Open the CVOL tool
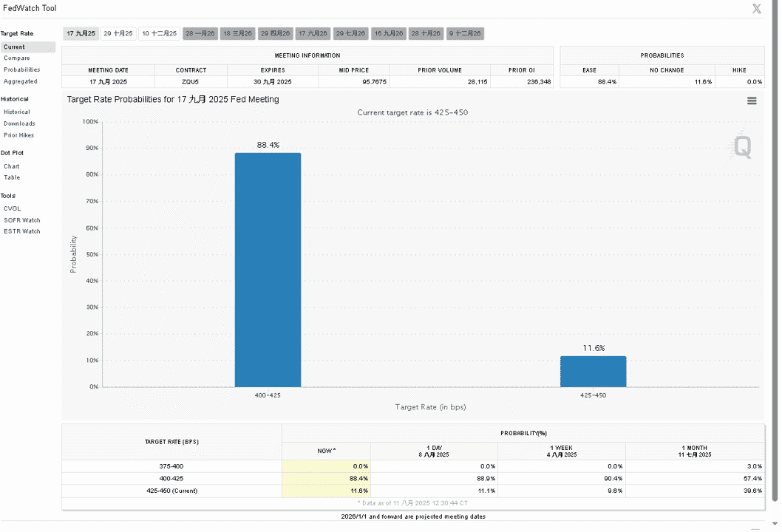Image resolution: width=782 pixels, height=532 pixels. point(13,208)
